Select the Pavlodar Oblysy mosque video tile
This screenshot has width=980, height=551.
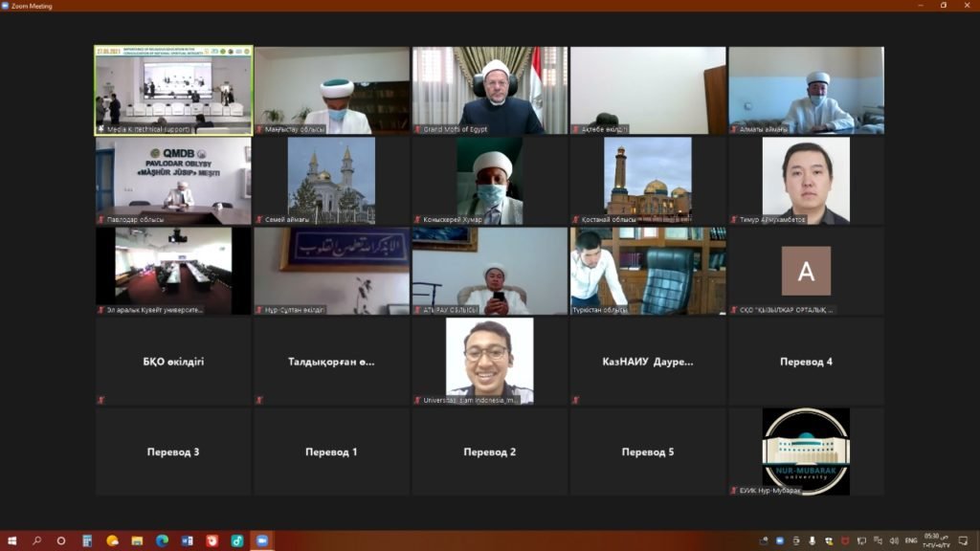(x=173, y=181)
